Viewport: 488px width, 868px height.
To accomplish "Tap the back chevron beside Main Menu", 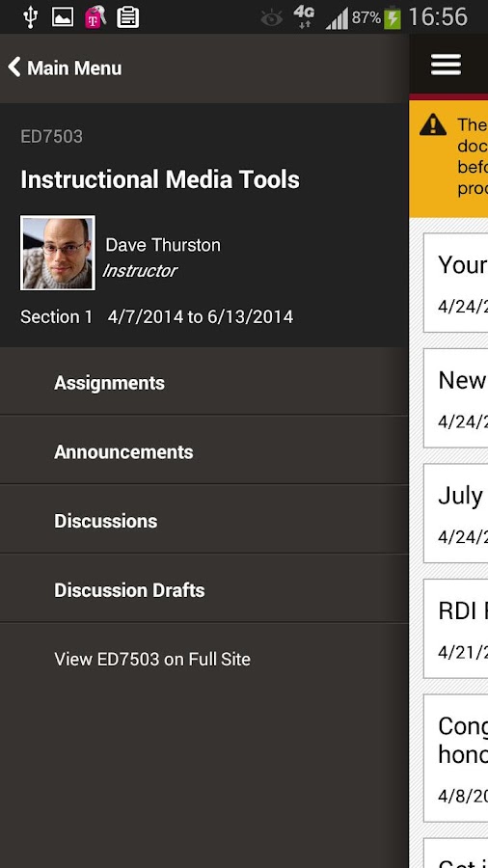I will (x=14, y=68).
